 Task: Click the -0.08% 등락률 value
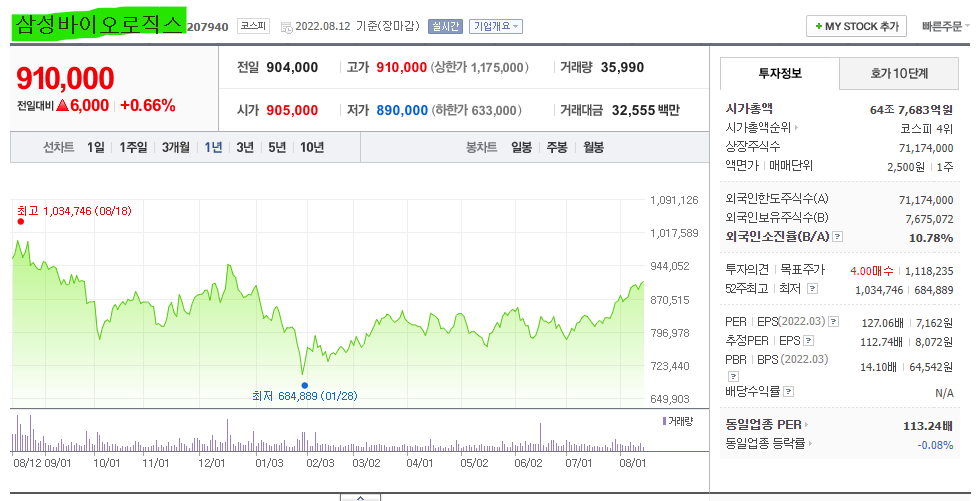coord(935,445)
